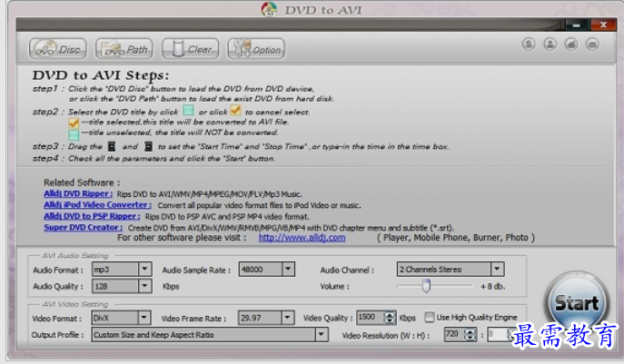Enable Use High Quality Engine checkbox
624x364 pixels.
coord(429,317)
